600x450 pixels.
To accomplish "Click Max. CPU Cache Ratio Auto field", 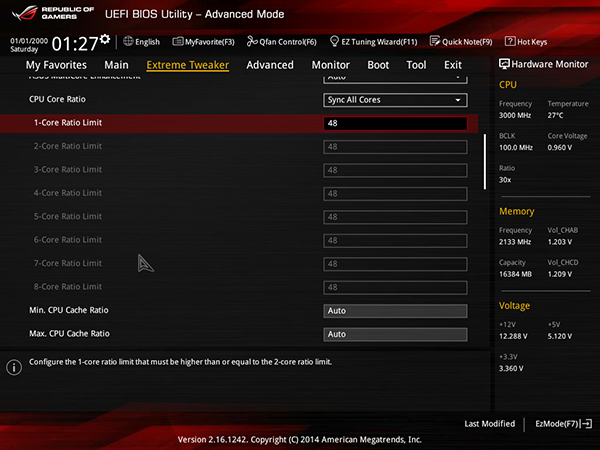I will pyautogui.click(x=395, y=334).
